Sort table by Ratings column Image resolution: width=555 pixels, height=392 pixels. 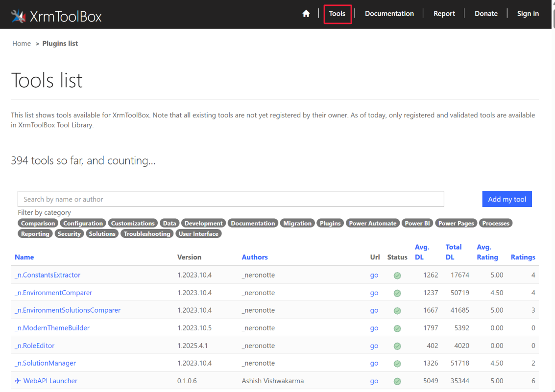[x=523, y=257]
